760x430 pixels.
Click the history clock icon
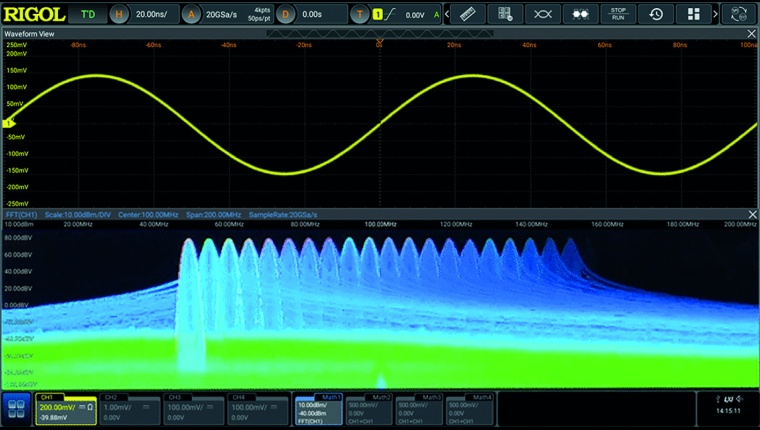pos(656,14)
